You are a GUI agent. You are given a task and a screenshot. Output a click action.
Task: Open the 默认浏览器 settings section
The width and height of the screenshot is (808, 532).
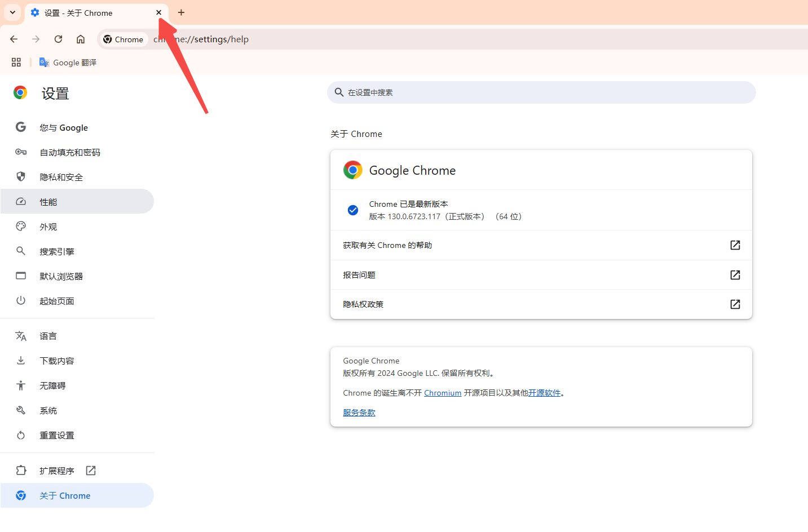pos(77,277)
